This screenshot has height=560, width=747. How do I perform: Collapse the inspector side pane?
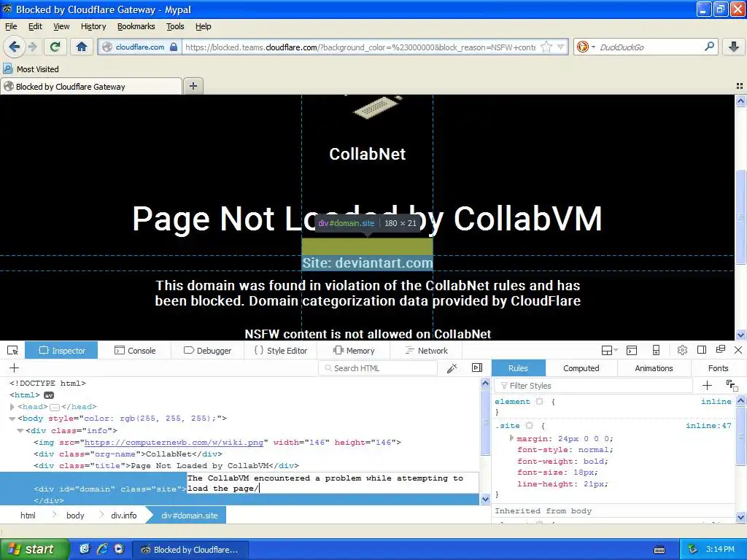477,367
